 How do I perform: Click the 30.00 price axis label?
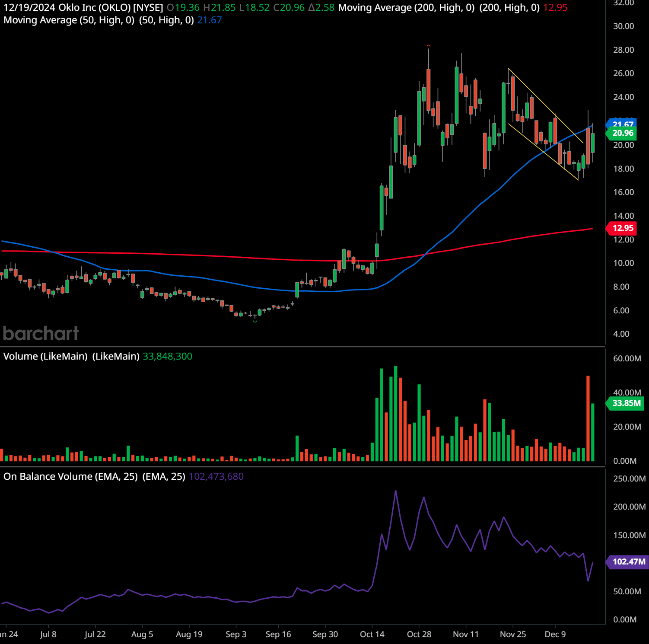[624, 26]
